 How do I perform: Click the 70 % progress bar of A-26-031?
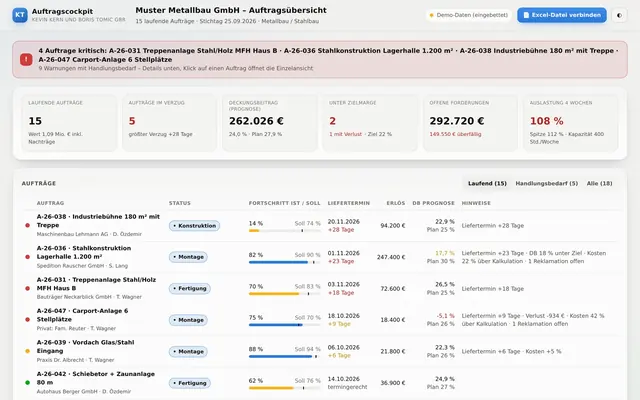[x=284, y=293]
